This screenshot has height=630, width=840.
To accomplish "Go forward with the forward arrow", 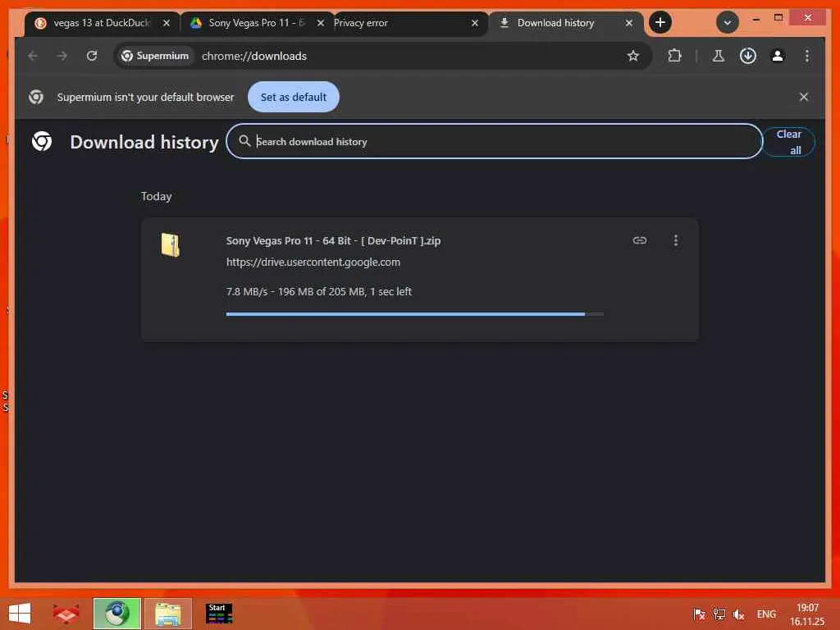I will click(x=62, y=56).
